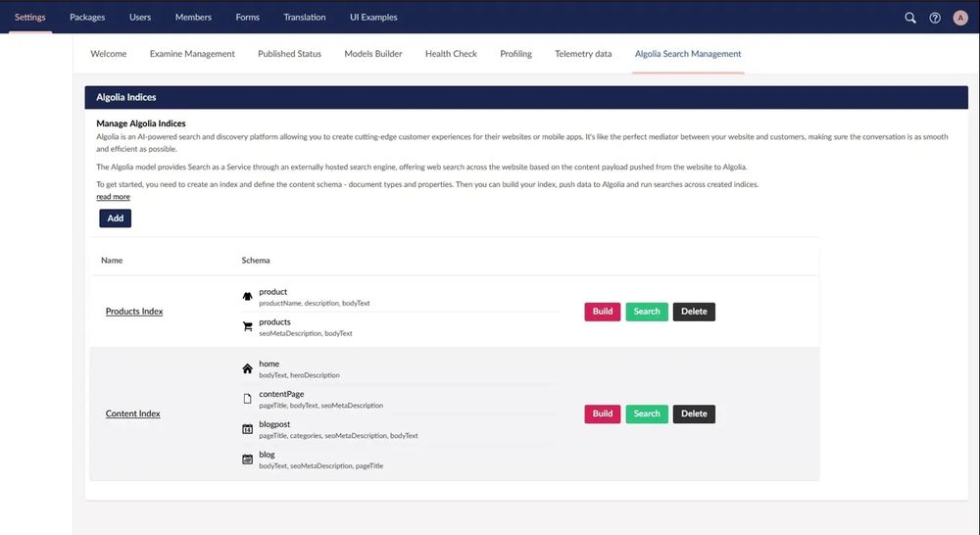Open the Products Index link
The width and height of the screenshot is (980, 535).
coord(133,312)
